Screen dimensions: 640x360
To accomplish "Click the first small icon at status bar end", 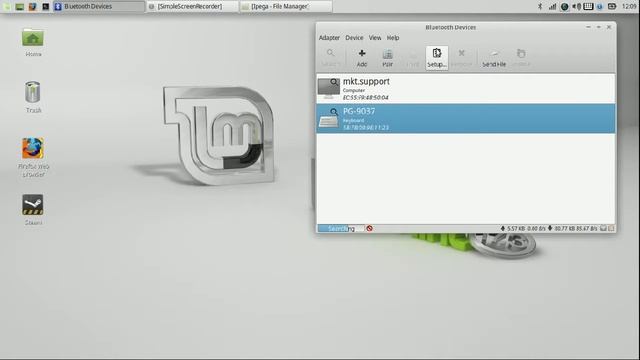I will click(603, 229).
